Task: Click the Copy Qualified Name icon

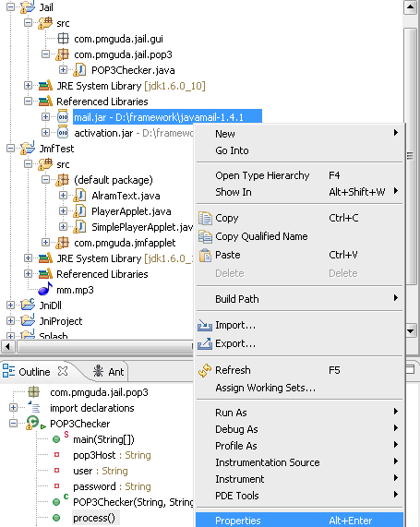Action: [205, 236]
